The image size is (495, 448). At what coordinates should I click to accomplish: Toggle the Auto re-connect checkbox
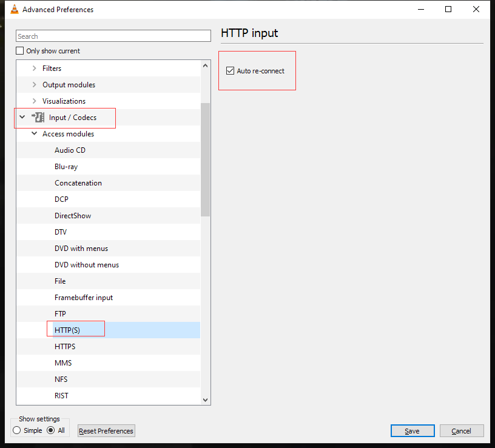pos(230,71)
